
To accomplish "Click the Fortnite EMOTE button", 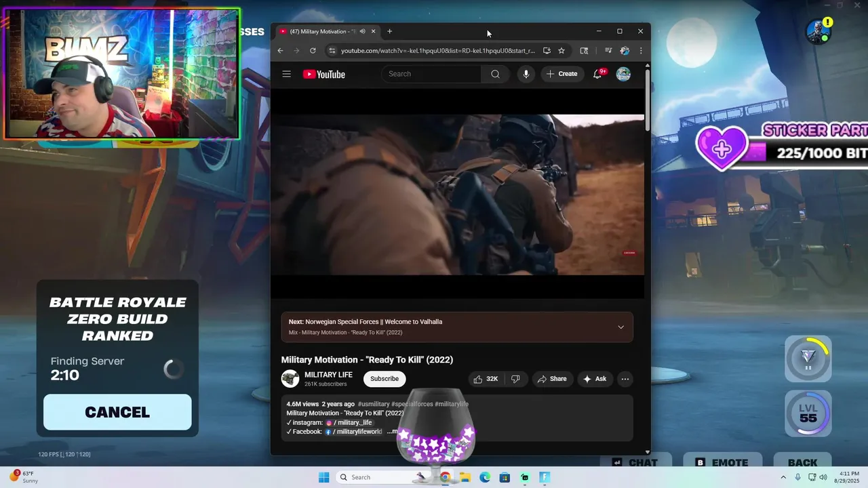I will [722, 462].
